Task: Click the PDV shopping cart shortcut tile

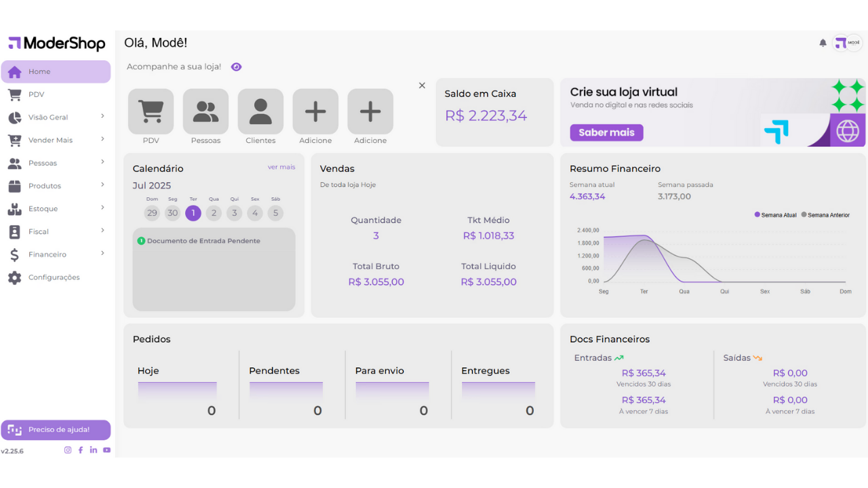Action: pos(151,112)
